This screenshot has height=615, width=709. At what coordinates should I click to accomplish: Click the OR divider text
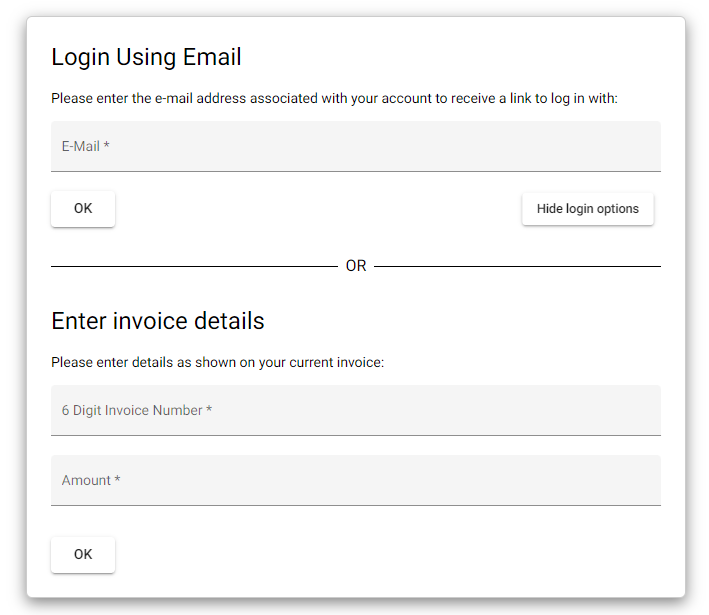pyautogui.click(x=356, y=266)
